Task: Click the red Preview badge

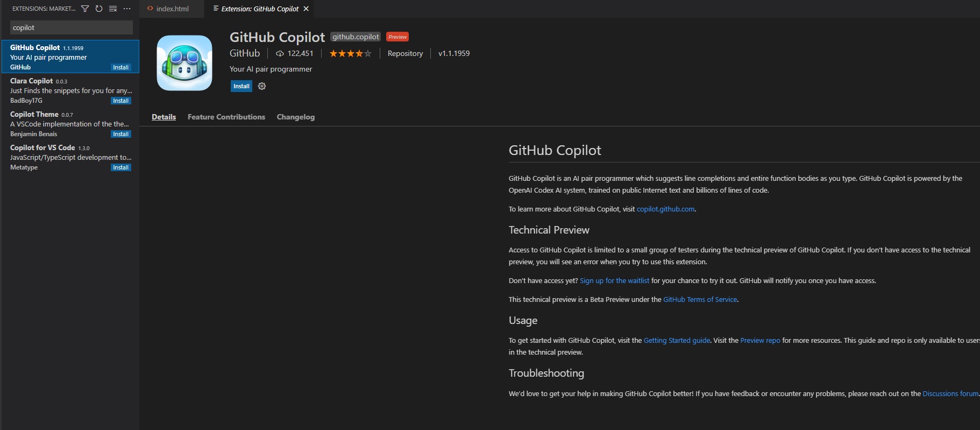Action: click(397, 37)
